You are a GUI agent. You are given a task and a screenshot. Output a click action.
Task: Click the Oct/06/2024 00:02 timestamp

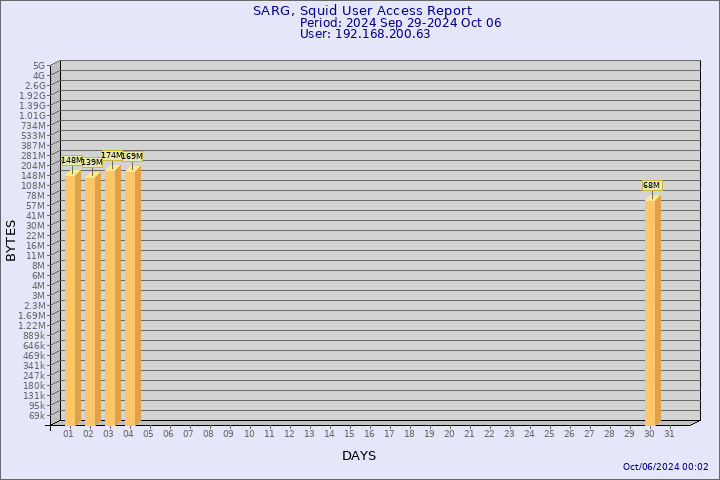665,467
